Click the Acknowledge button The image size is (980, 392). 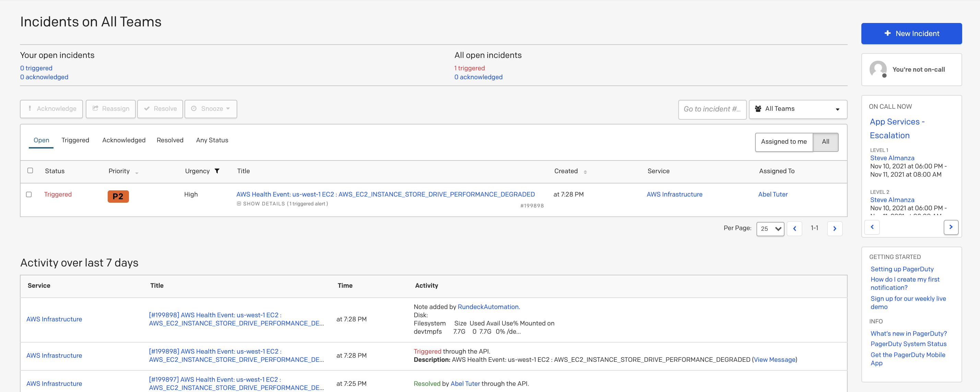51,109
